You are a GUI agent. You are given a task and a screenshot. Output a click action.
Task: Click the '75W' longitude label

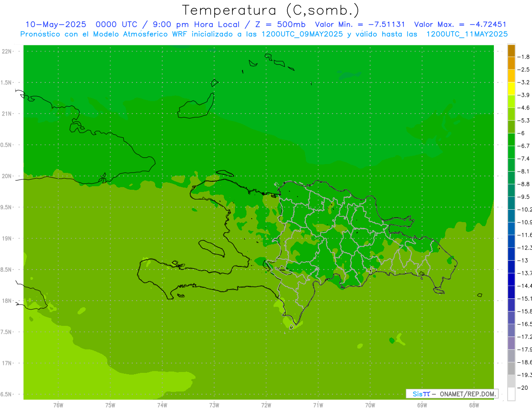pos(110,405)
